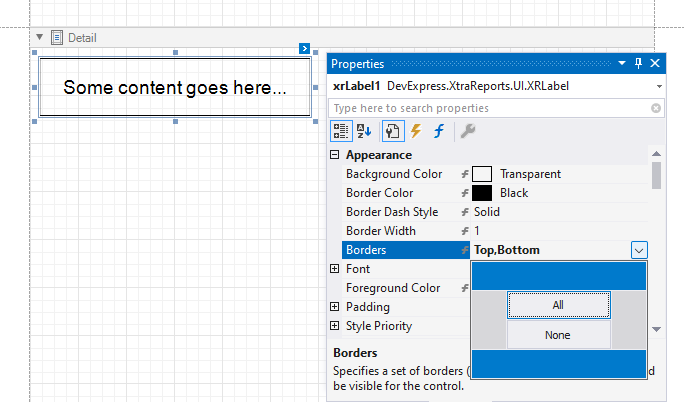This screenshot has height=402, width=684.
Task: Click the properties scroll down arrow
Action: [656, 329]
